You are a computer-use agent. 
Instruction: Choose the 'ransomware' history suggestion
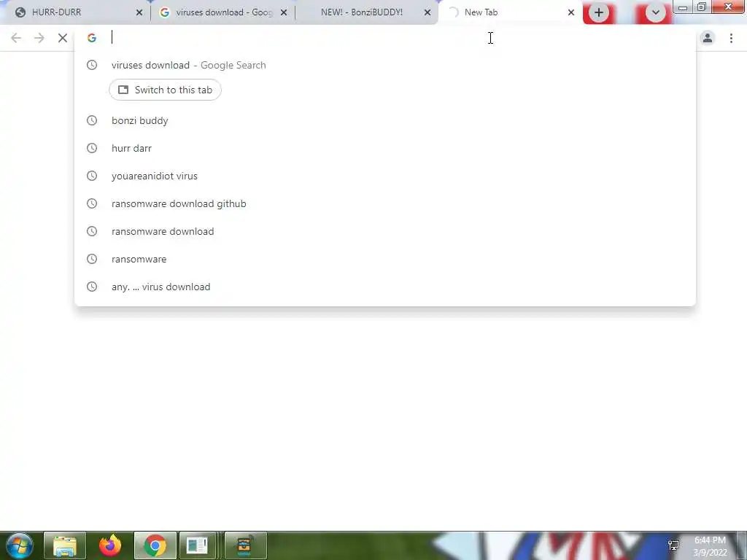[x=385, y=259]
